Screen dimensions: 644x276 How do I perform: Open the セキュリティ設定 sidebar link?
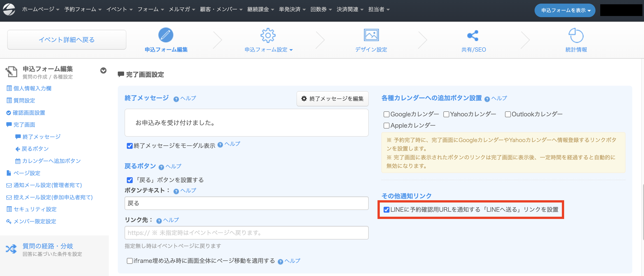[x=35, y=209]
